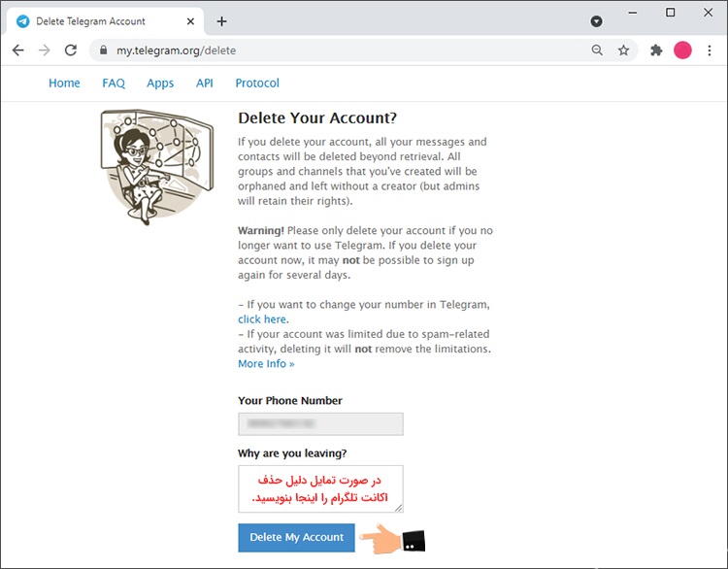
Task: Open the zoom magnifier icon in address bar
Action: (x=597, y=50)
